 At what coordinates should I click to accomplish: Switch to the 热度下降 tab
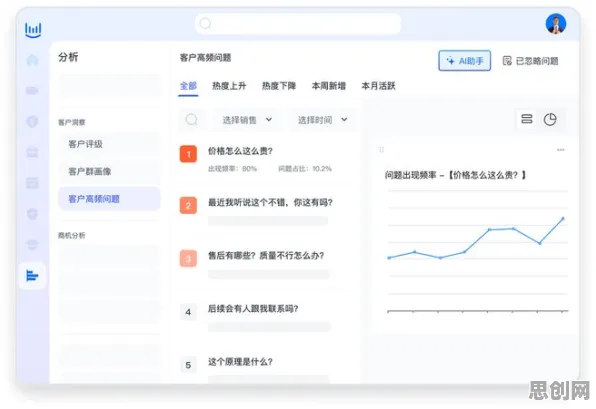click(x=279, y=86)
